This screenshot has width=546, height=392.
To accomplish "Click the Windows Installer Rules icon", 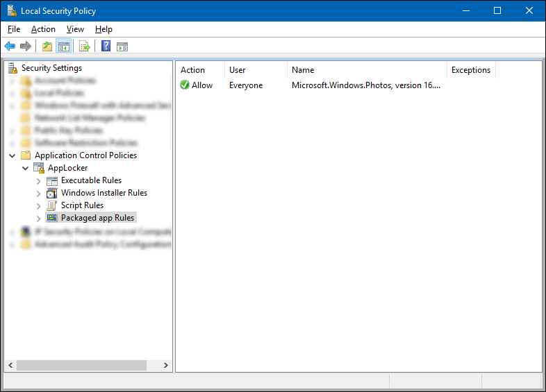I will click(x=52, y=193).
